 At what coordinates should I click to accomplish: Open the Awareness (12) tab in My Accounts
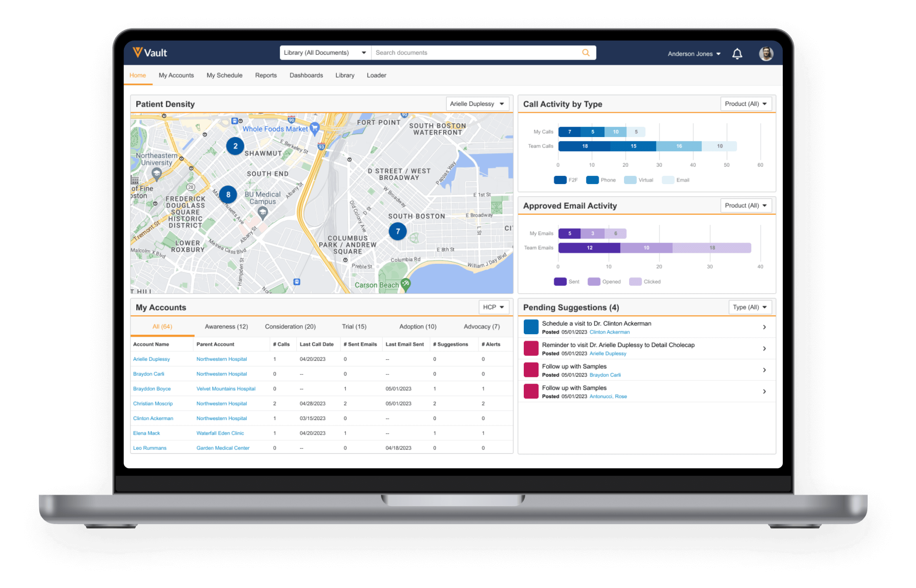pos(226,326)
